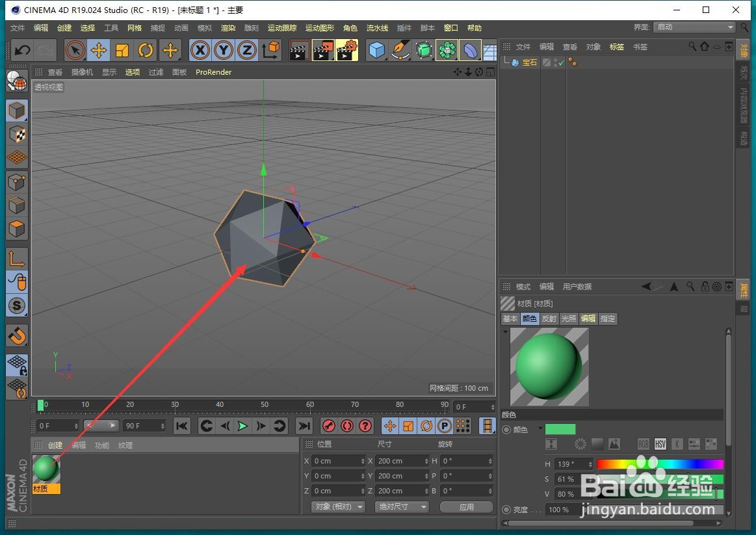Select the Live Selection cursor tool
The height and width of the screenshot is (535, 756).
[75, 50]
